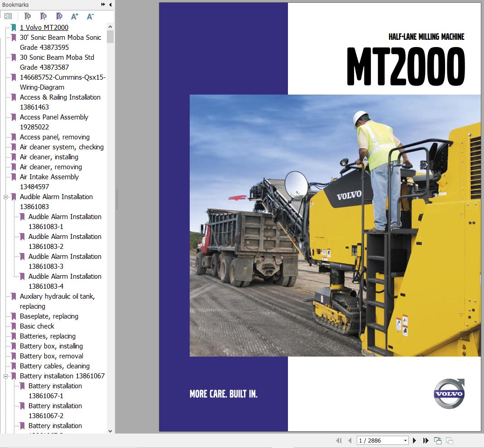The image size is (484, 448).
Task: Click the previous view icon near page controls
Action: tap(438, 440)
